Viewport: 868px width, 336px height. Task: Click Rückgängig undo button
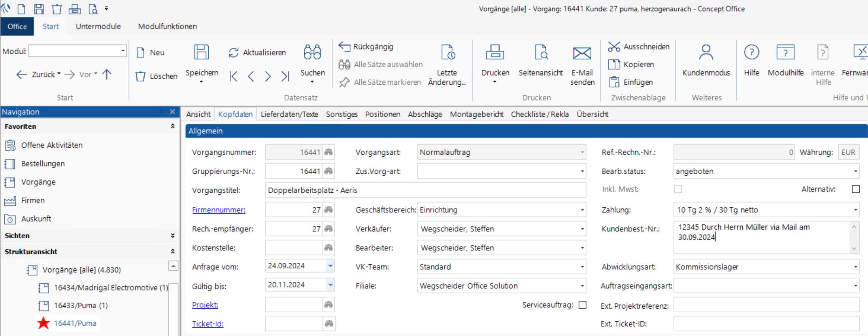point(366,47)
